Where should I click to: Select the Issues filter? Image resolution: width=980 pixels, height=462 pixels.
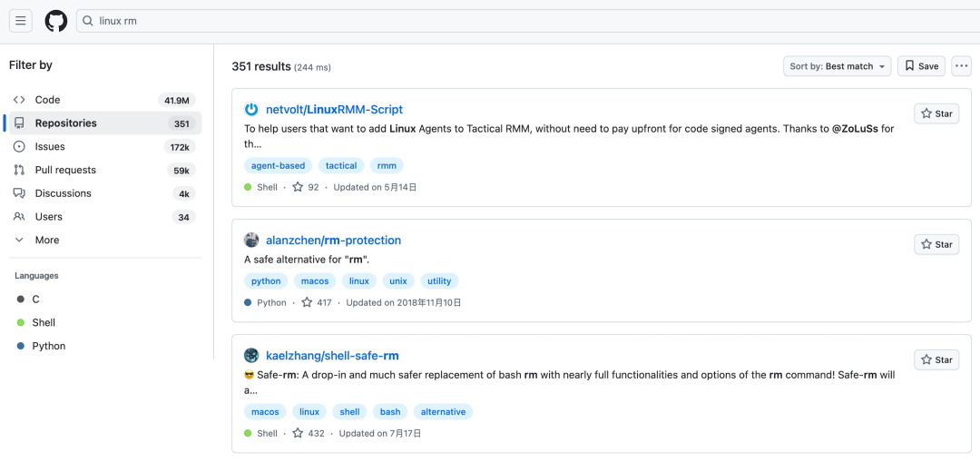105,147
